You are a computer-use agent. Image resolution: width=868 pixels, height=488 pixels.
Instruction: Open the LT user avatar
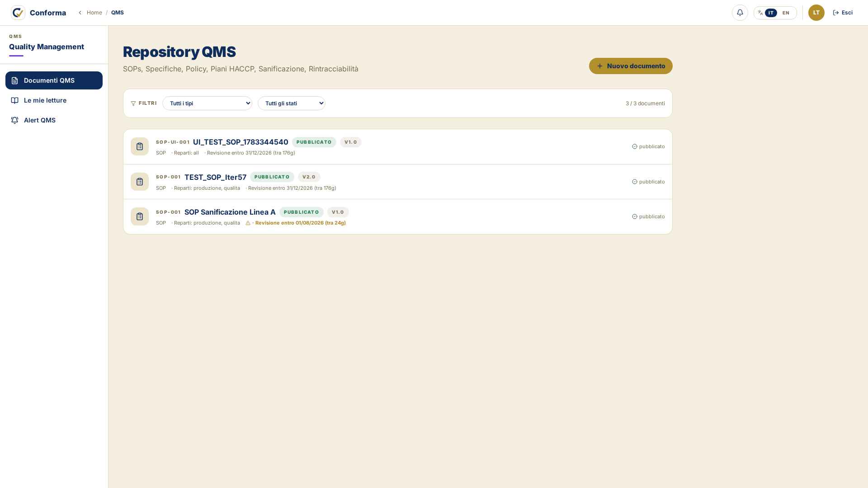click(x=816, y=13)
